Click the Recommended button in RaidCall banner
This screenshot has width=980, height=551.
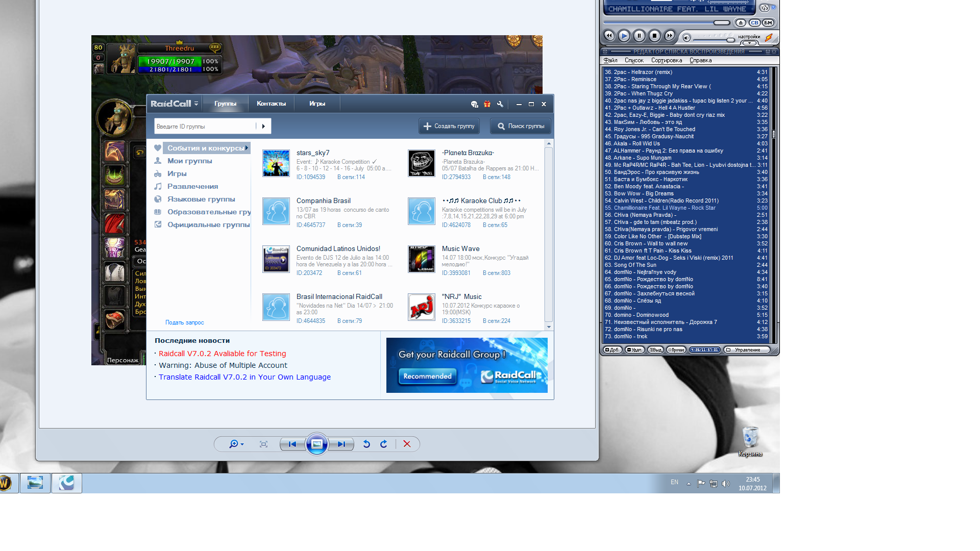coord(427,377)
